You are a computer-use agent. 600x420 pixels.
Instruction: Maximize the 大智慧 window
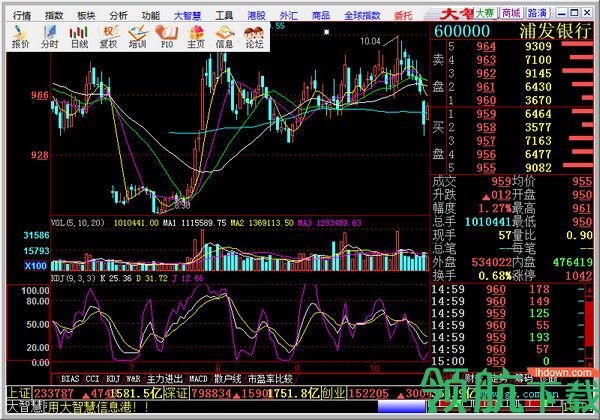click(x=574, y=13)
